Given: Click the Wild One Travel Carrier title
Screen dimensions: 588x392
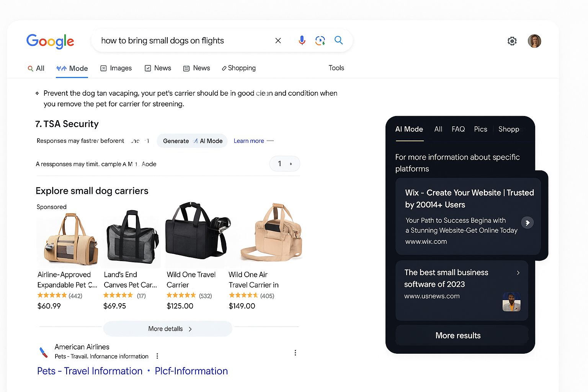Looking at the screenshot, I should point(191,280).
